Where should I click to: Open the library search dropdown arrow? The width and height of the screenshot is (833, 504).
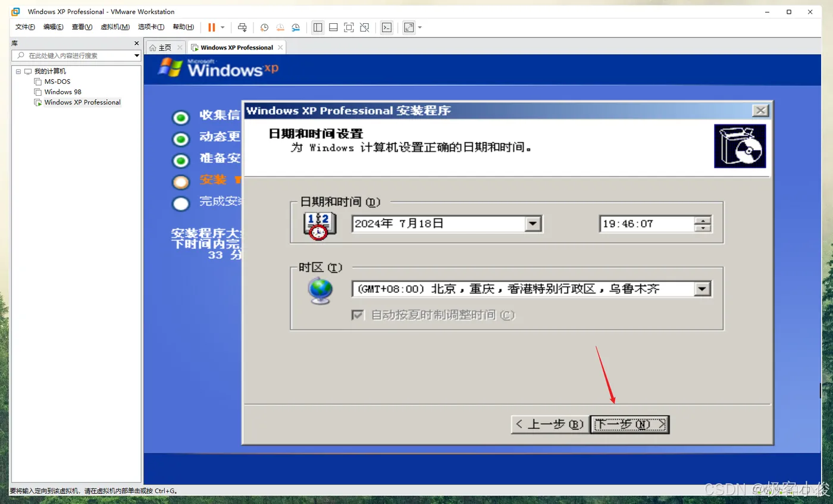137,55
